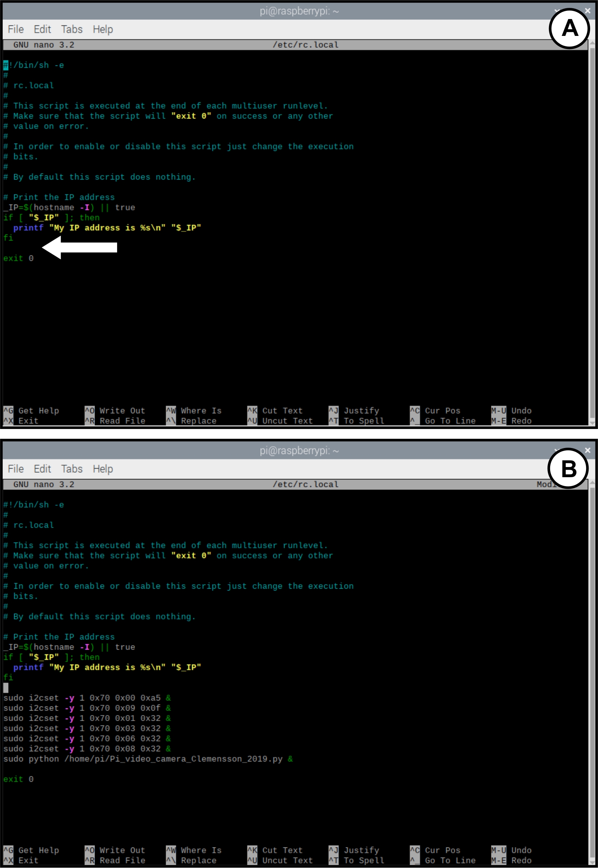The height and width of the screenshot is (868, 598).
Task: Click the i2cset 0x09 0x0f line in bottom window
Action: tap(87, 708)
